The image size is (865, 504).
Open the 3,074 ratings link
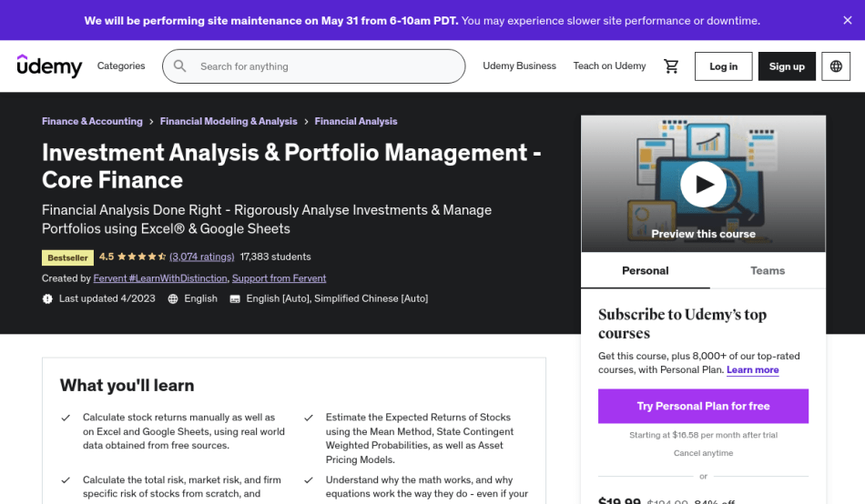click(201, 257)
